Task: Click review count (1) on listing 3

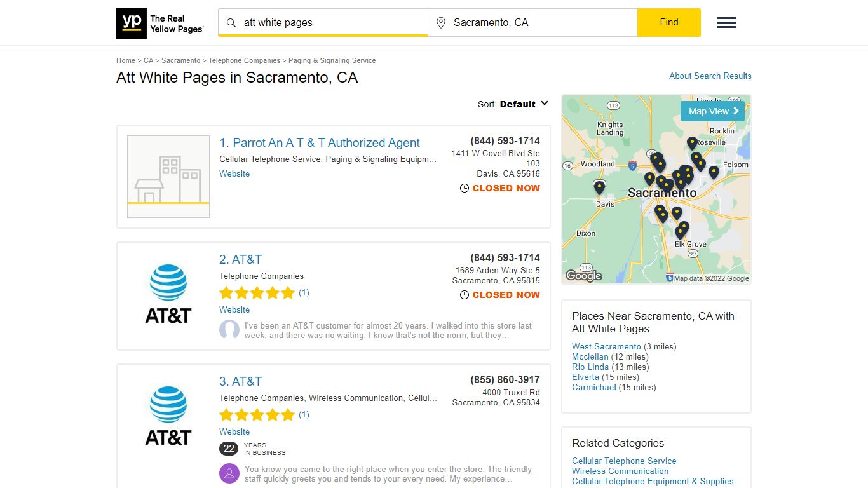Action: pos(304,415)
